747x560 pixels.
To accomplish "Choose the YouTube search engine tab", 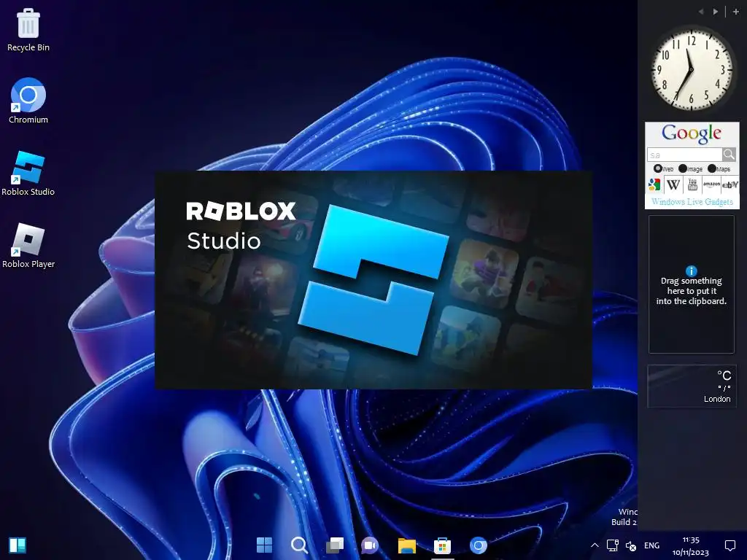I will pyautogui.click(x=693, y=184).
